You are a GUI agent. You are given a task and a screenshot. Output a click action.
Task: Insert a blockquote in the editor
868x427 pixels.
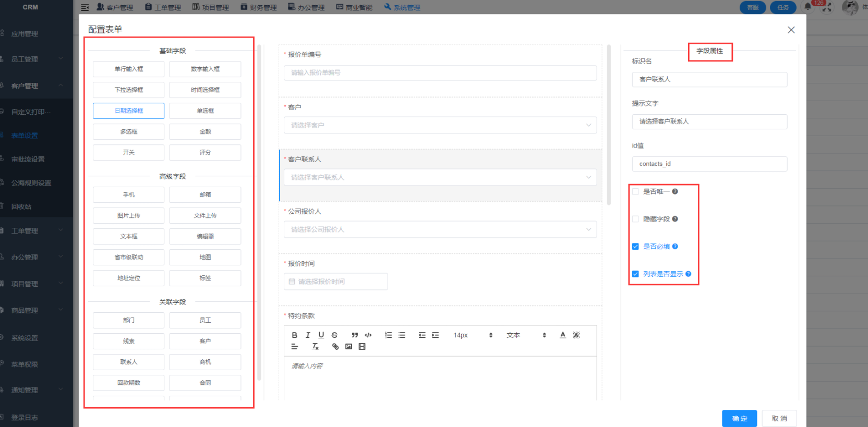[355, 335]
